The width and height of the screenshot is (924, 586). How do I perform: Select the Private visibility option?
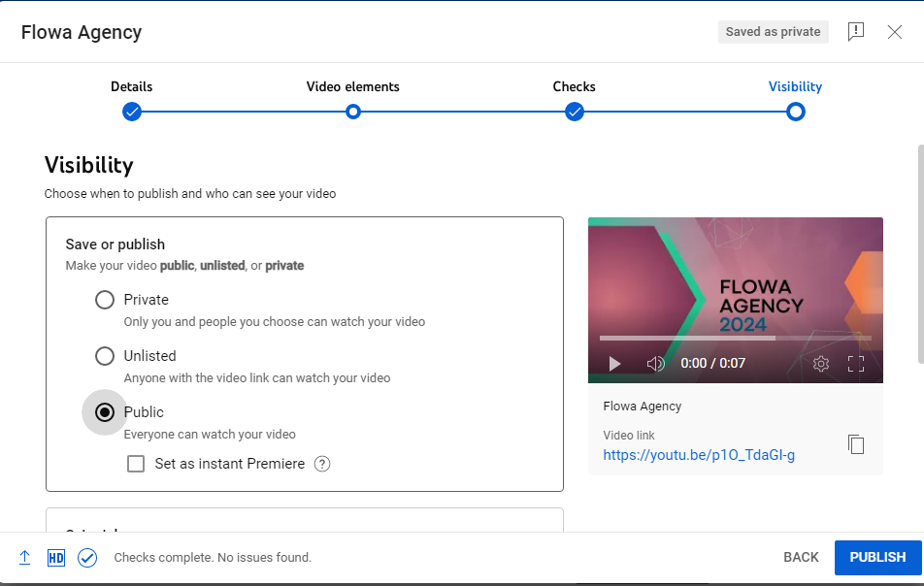point(104,300)
